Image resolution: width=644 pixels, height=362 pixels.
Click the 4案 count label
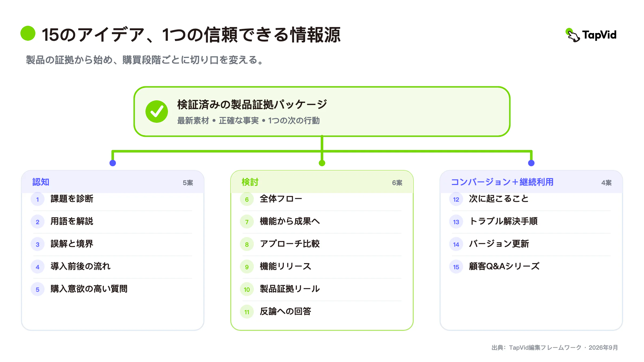[606, 183]
